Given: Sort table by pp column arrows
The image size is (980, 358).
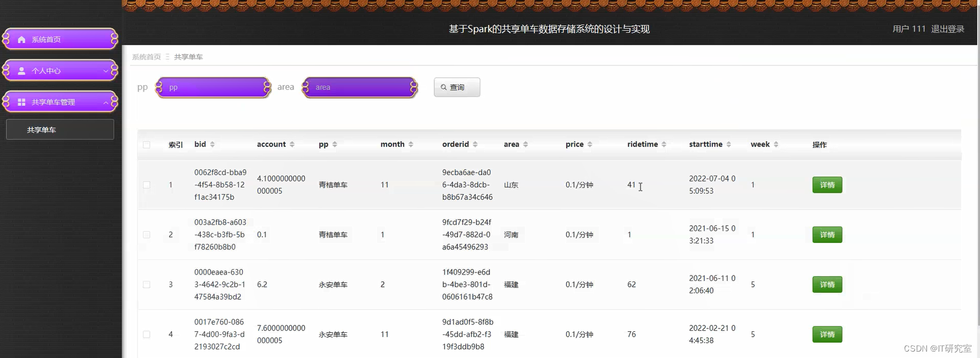Looking at the screenshot, I should click(335, 144).
